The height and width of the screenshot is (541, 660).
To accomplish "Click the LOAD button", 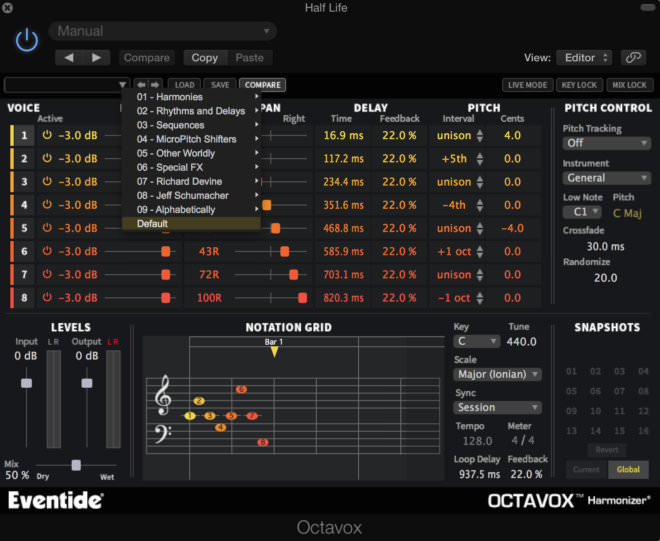I will [x=185, y=85].
